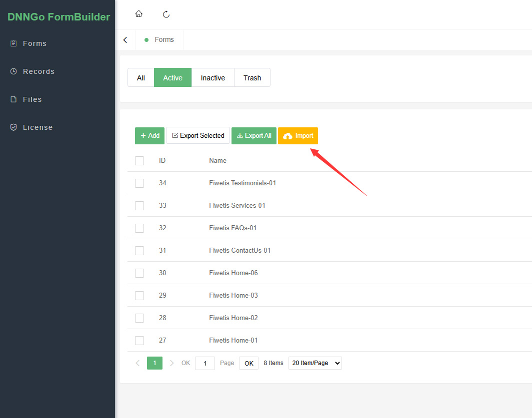Click the DNNGo FormBuilder logo title
The height and width of the screenshot is (418, 532).
(x=58, y=17)
